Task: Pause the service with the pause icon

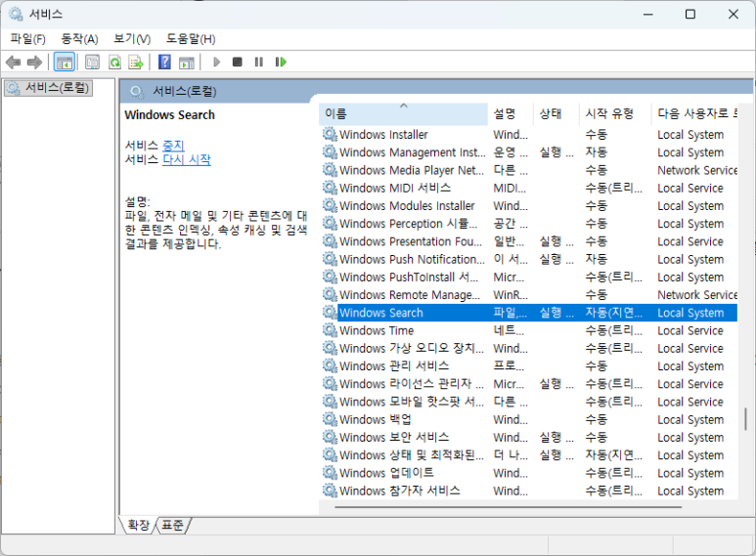Action: [x=259, y=63]
